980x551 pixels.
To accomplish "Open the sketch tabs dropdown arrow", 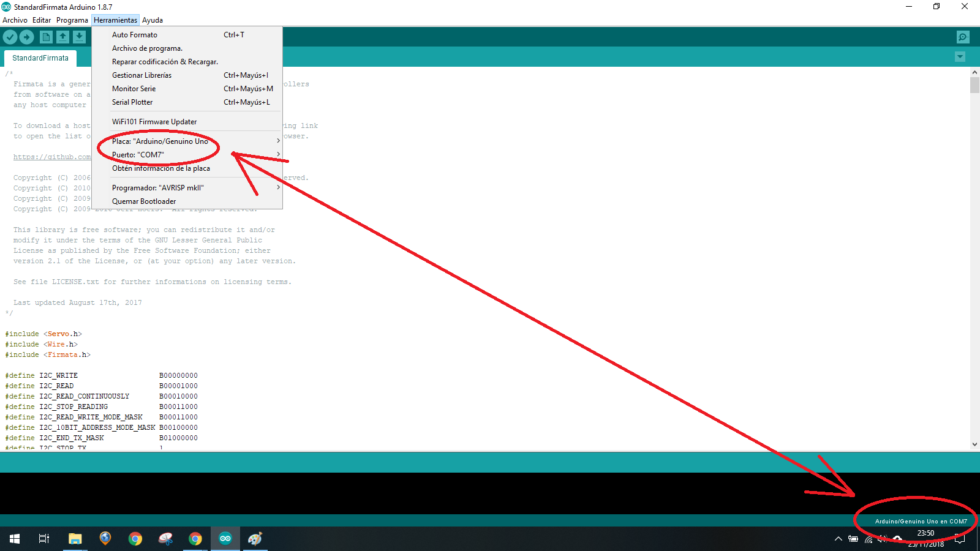I will (960, 56).
